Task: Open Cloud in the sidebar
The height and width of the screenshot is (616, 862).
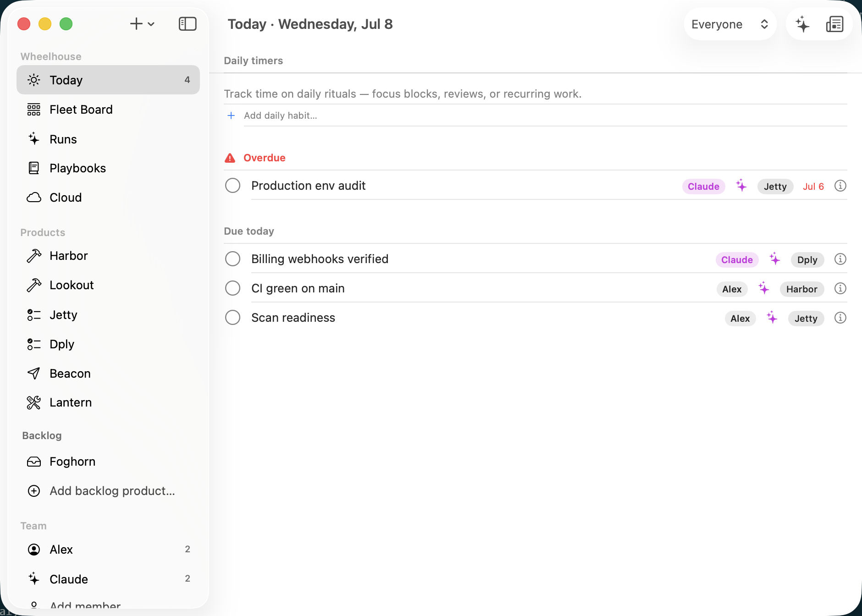Action: tap(108, 198)
